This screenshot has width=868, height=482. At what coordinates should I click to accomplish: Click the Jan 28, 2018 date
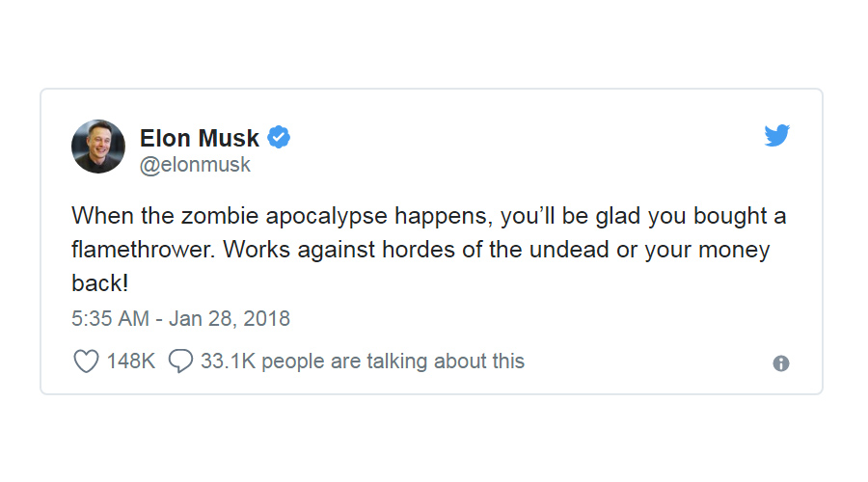(230, 319)
